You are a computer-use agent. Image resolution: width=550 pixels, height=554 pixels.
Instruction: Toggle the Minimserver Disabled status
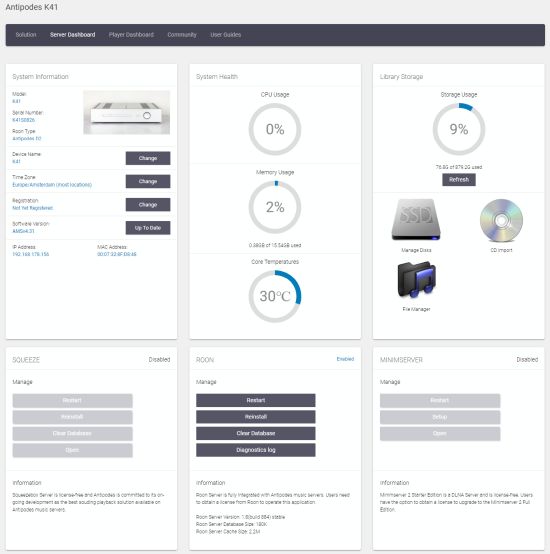(x=527, y=359)
